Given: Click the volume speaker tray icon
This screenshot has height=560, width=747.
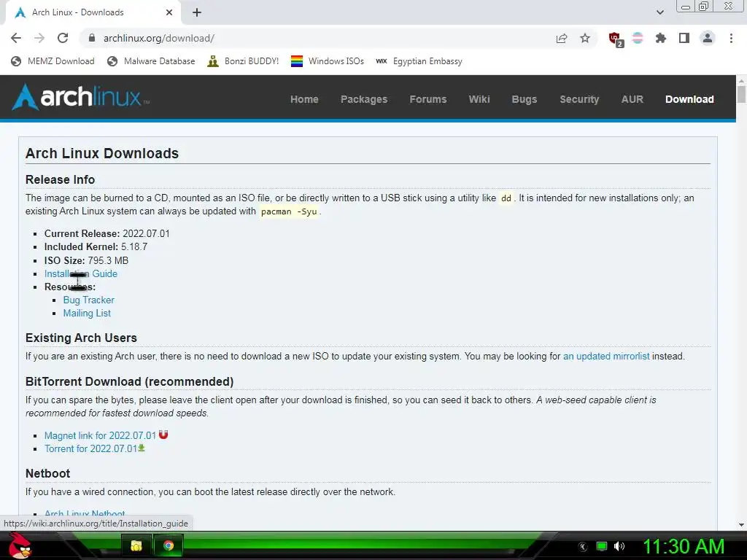Looking at the screenshot, I should tap(619, 547).
